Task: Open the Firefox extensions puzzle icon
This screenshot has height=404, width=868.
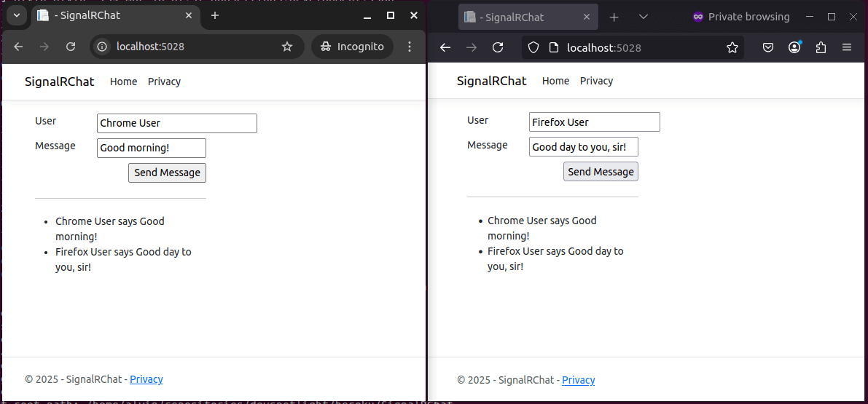Action: [821, 48]
